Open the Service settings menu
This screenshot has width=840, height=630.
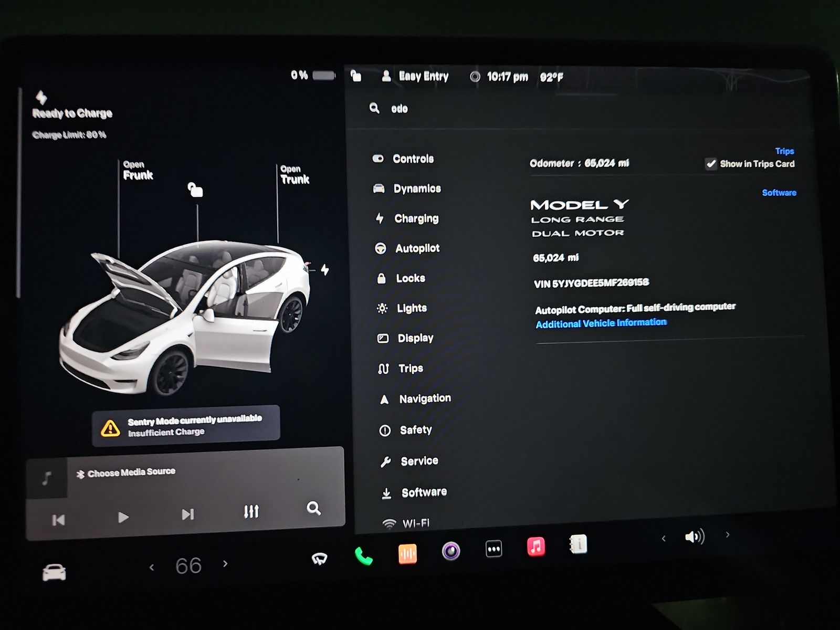409,461
